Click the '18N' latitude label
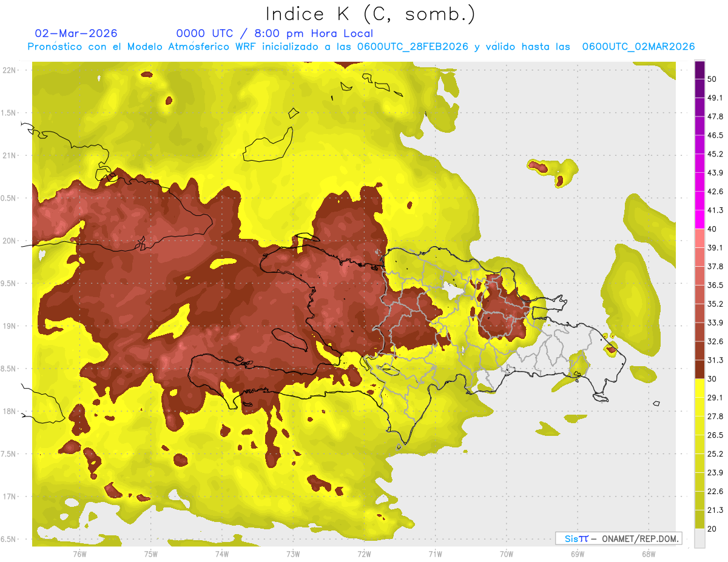 [x=10, y=412]
